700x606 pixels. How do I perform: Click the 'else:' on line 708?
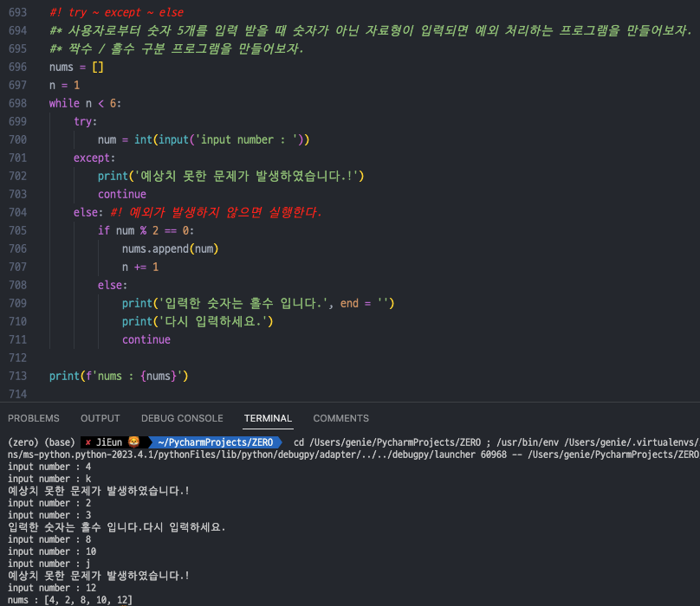coord(113,285)
